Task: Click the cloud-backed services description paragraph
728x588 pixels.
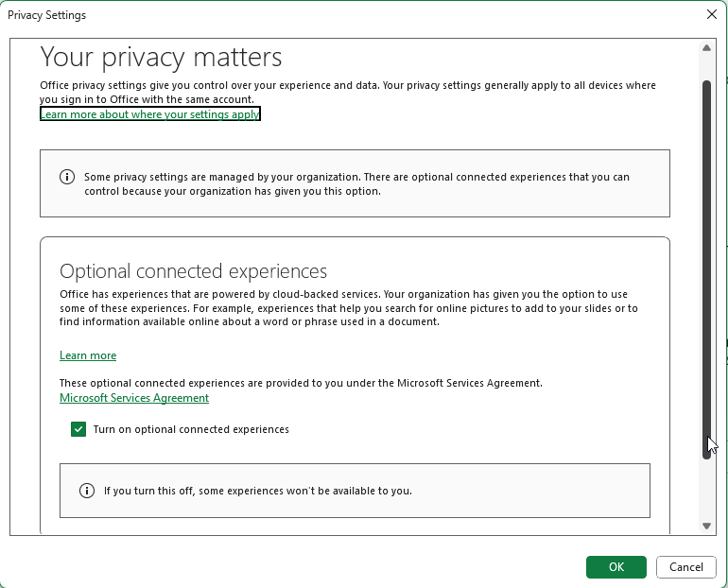Action: click(348, 308)
